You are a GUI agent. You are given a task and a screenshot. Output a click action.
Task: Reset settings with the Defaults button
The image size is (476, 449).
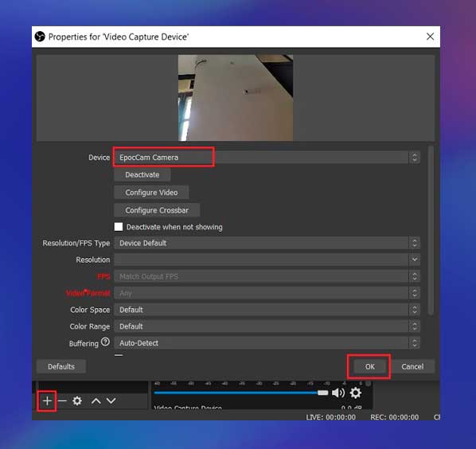[61, 366]
